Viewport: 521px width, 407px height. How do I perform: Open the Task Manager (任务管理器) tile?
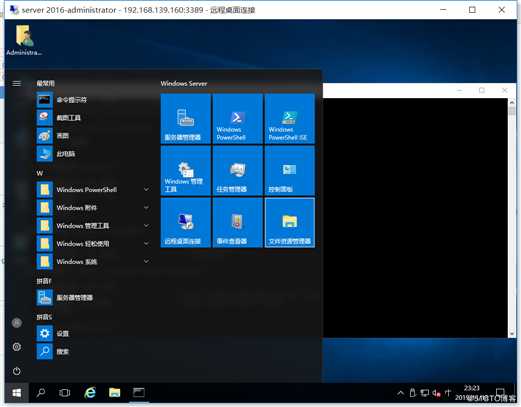pyautogui.click(x=238, y=171)
